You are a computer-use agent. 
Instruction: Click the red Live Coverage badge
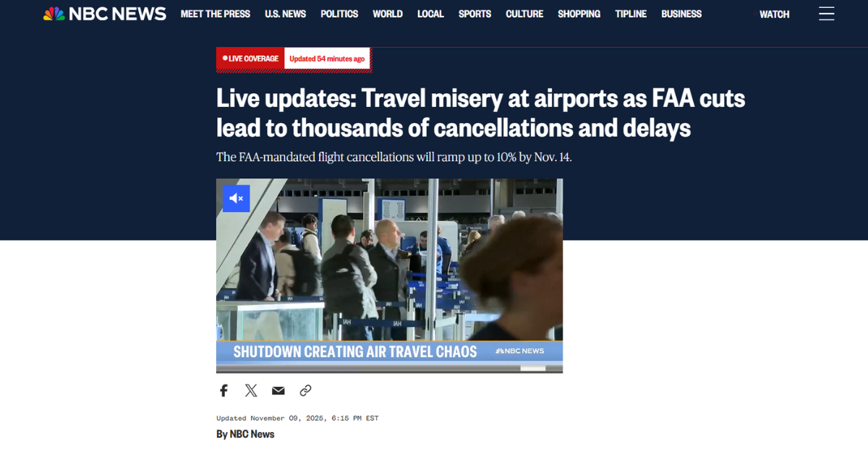[250, 59]
